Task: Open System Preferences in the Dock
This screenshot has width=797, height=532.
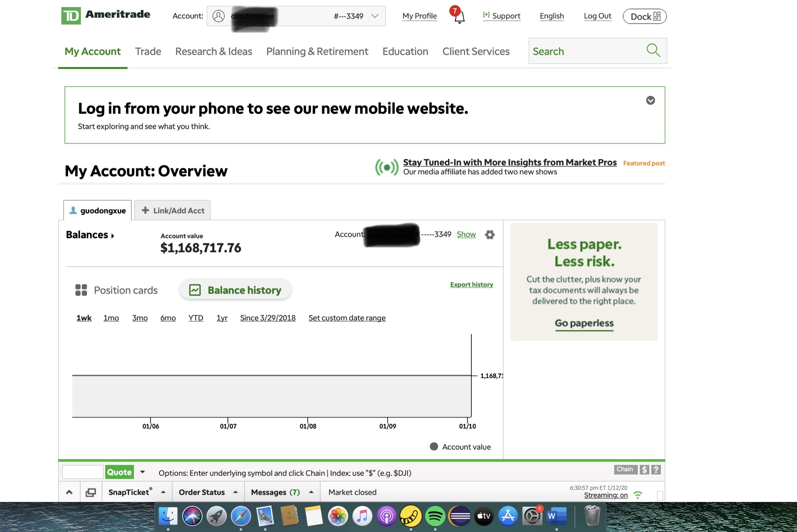Action: click(532, 516)
